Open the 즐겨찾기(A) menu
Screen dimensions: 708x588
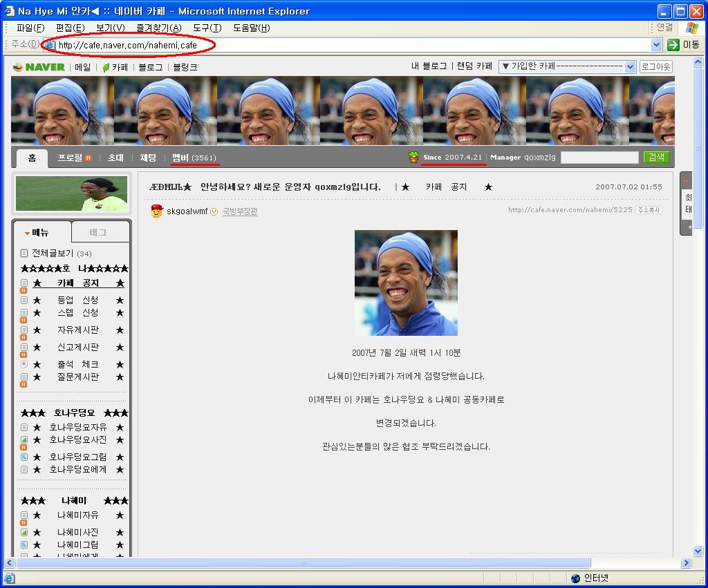point(159,28)
